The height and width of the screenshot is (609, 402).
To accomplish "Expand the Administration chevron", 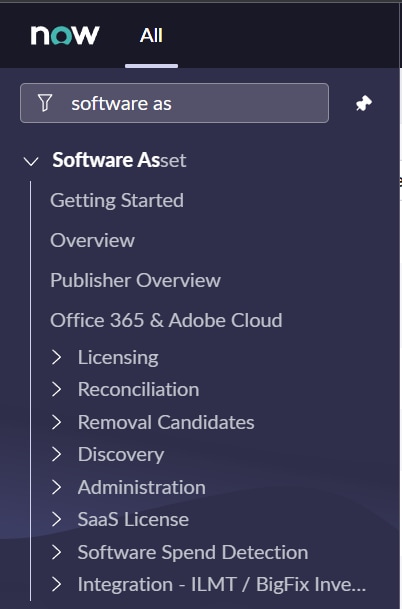I will tap(57, 487).
